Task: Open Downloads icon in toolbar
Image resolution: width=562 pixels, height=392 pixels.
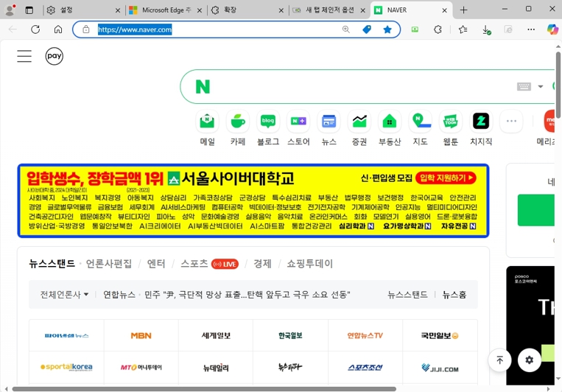Action: pos(486,29)
